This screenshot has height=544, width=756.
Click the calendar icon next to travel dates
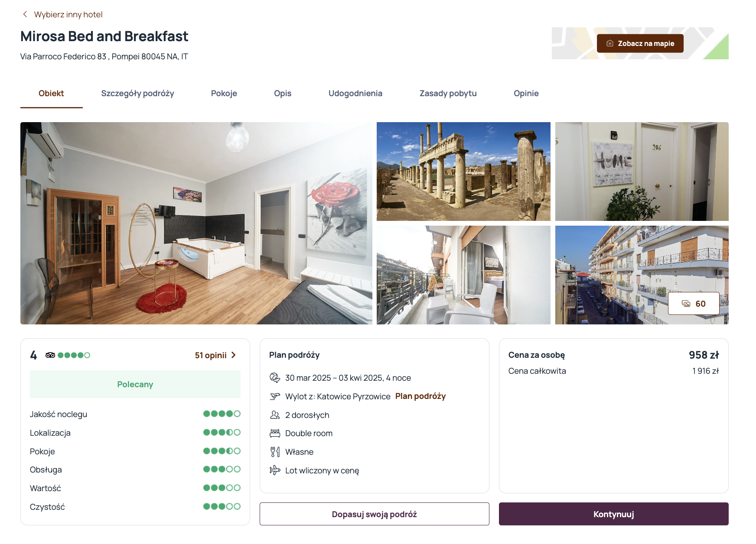pyautogui.click(x=275, y=378)
